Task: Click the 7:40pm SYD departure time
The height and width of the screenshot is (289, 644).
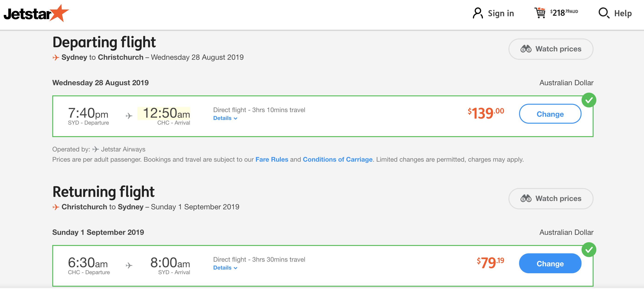Action: [88, 113]
